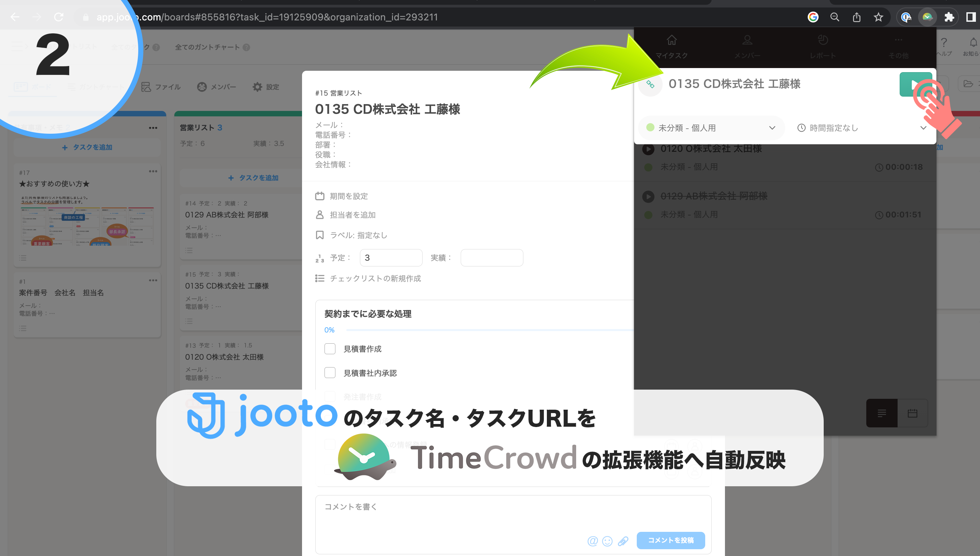Click the 実績 input field
The width and height of the screenshot is (980, 556).
(x=492, y=258)
